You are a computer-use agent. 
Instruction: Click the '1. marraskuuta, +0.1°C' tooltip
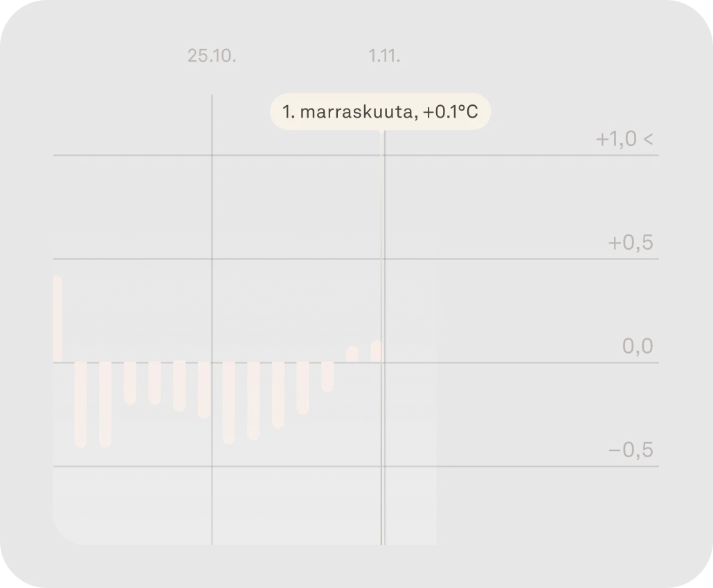tap(380, 111)
